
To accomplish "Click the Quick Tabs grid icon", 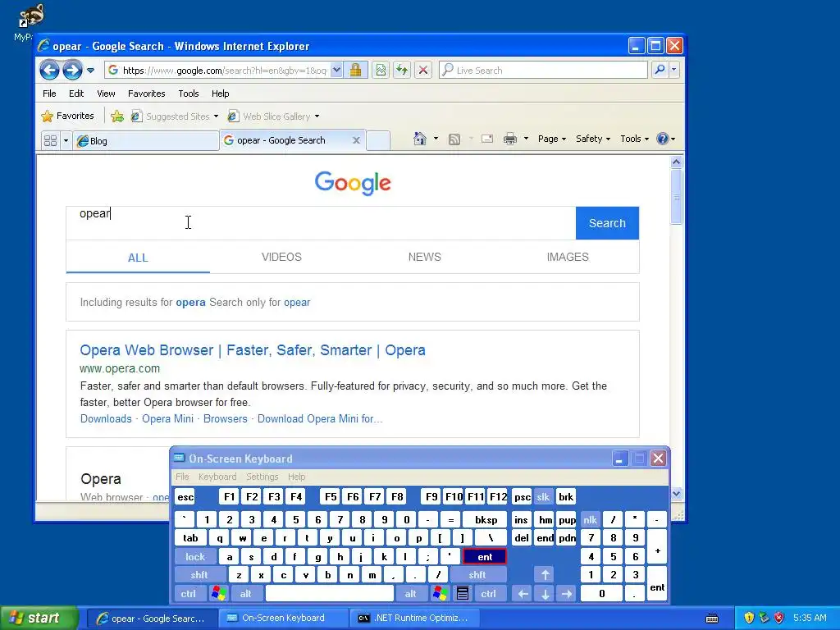I will tap(50, 140).
